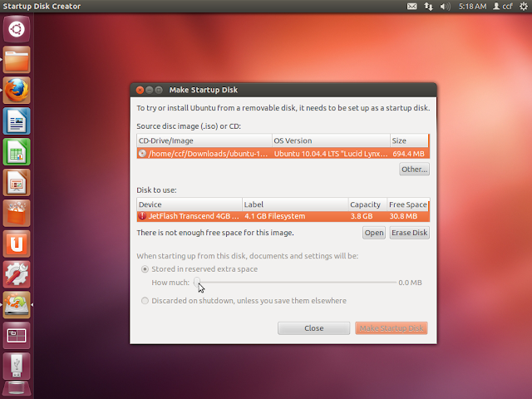The width and height of the screenshot is (532, 399).
Task: Click the How much slider handle
Action: pos(197,282)
